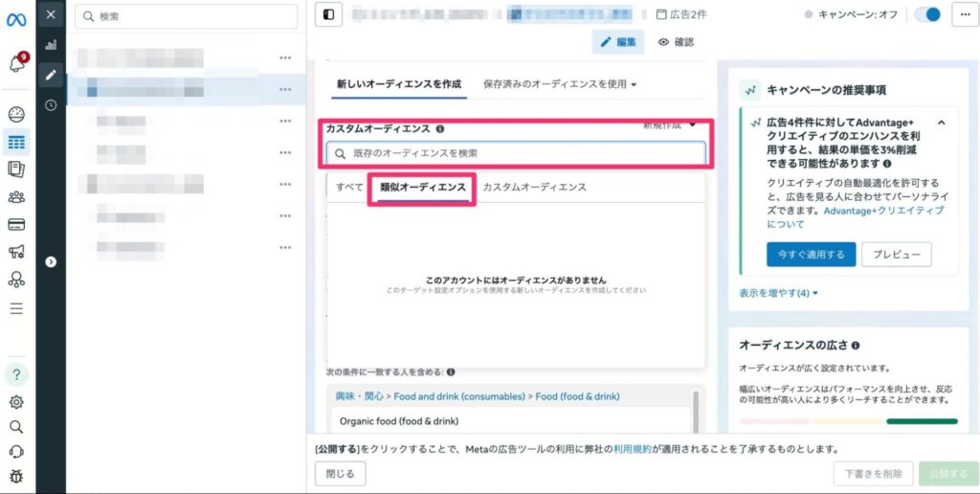Image resolution: width=980 pixels, height=494 pixels.
Task: Toggle the side panel layout button
Action: (x=329, y=15)
